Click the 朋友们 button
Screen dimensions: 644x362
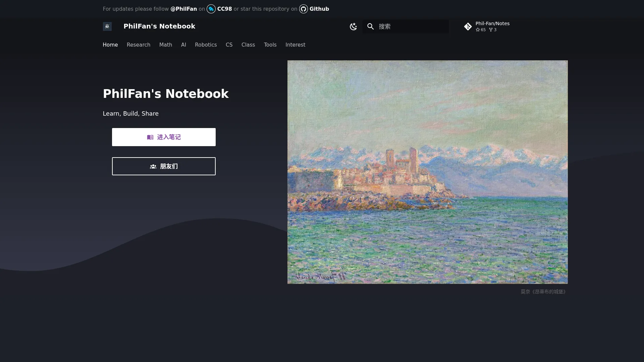(x=164, y=166)
